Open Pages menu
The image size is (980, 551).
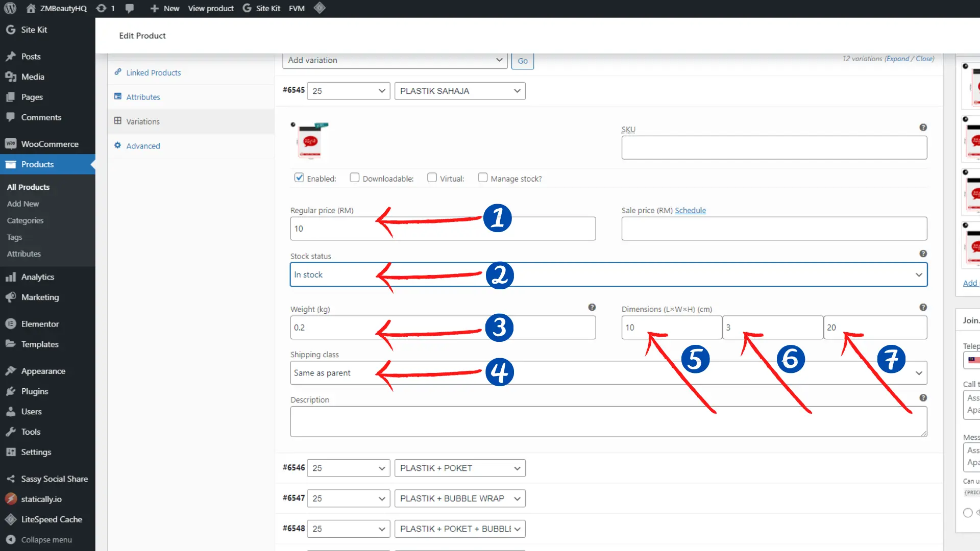[x=47, y=97]
